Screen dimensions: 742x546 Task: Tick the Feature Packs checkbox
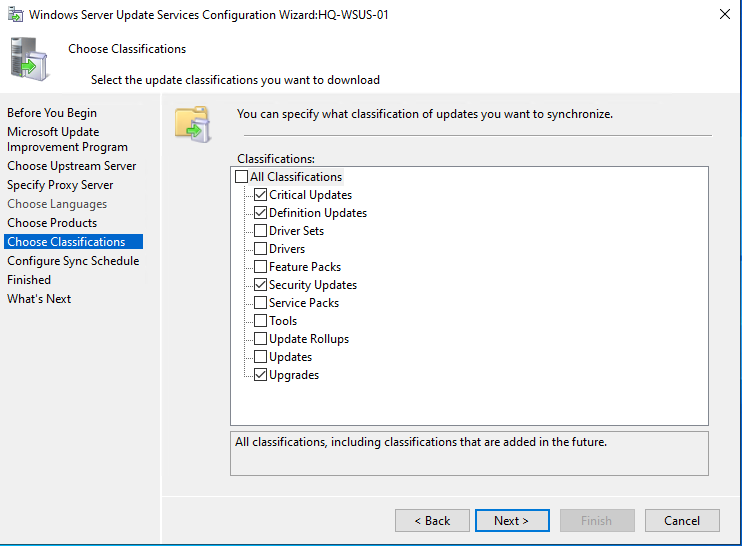[261, 267]
